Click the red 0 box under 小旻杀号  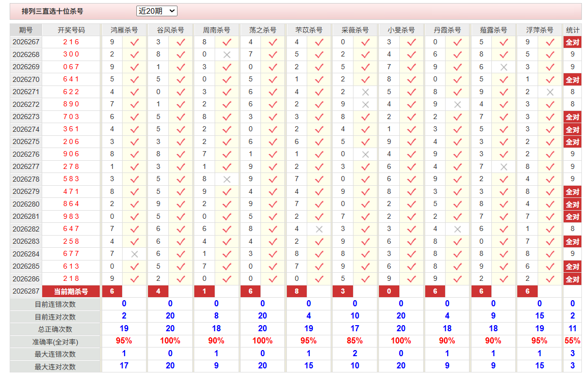389,292
